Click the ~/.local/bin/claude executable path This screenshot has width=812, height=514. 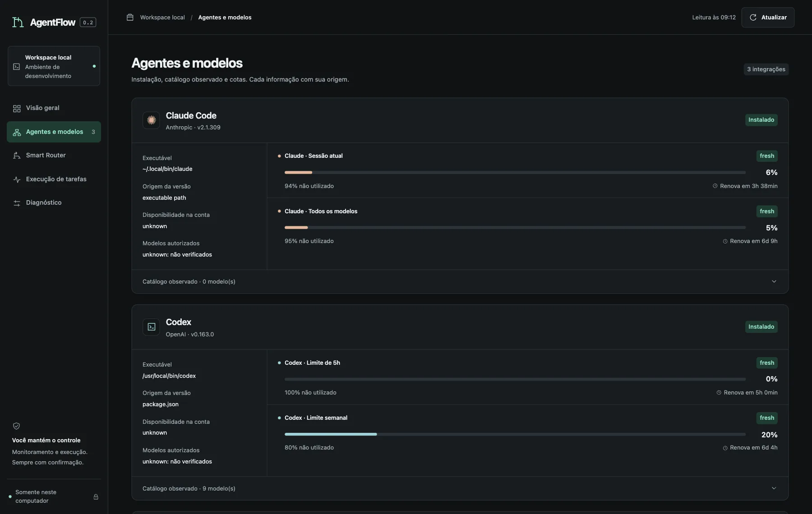[167, 169]
